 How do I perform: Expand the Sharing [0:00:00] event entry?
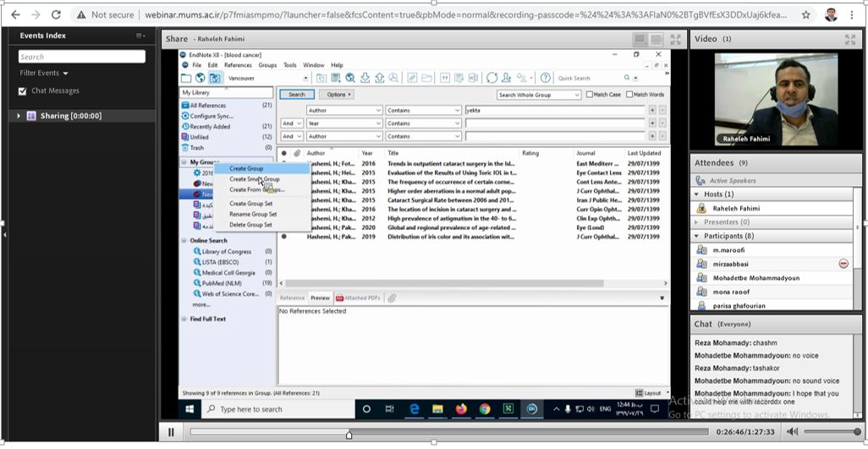(19, 116)
